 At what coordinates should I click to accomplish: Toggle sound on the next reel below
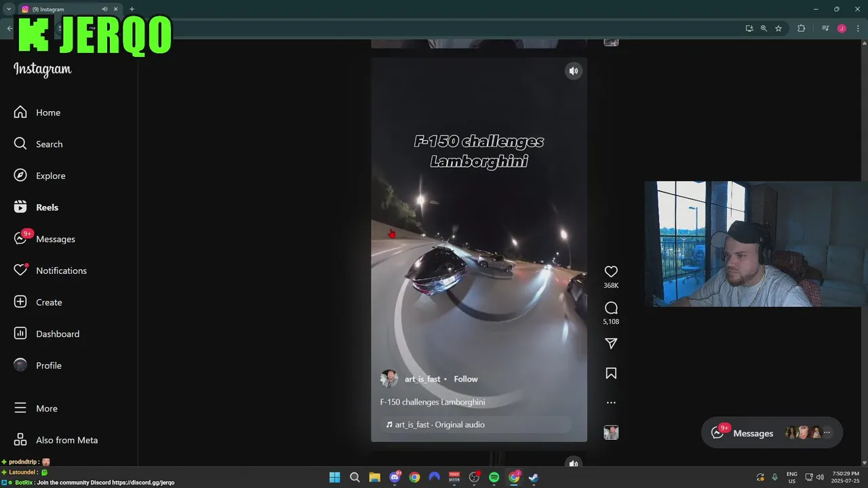[x=574, y=464]
